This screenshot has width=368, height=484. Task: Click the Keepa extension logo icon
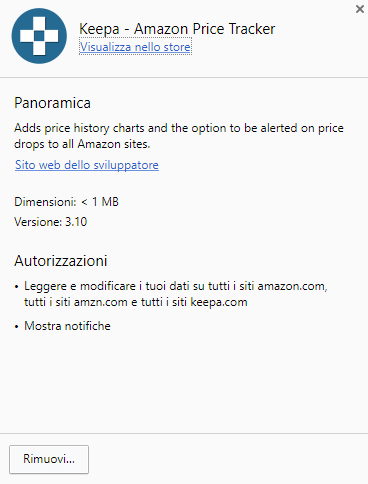coord(39,36)
